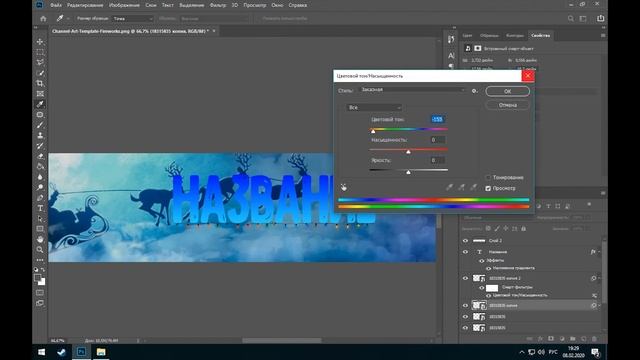This screenshot has height=360, width=640.
Task: Hide the selected highlighted копия layer
Action: coord(465,305)
